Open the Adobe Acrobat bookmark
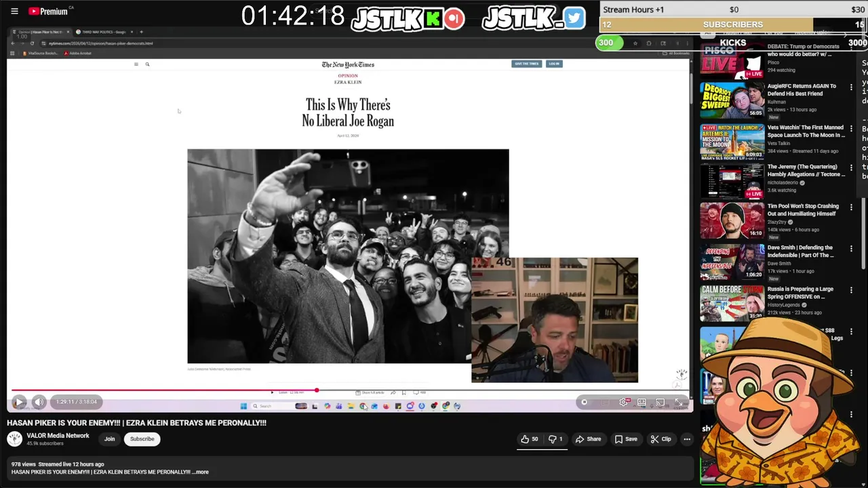This screenshot has width=868, height=488. [x=77, y=53]
